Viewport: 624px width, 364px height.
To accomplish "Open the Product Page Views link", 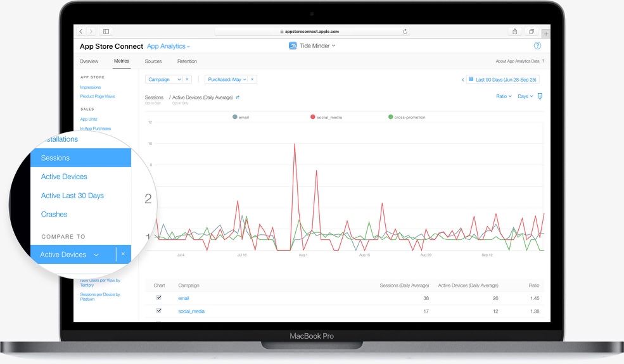I will tap(98, 96).
